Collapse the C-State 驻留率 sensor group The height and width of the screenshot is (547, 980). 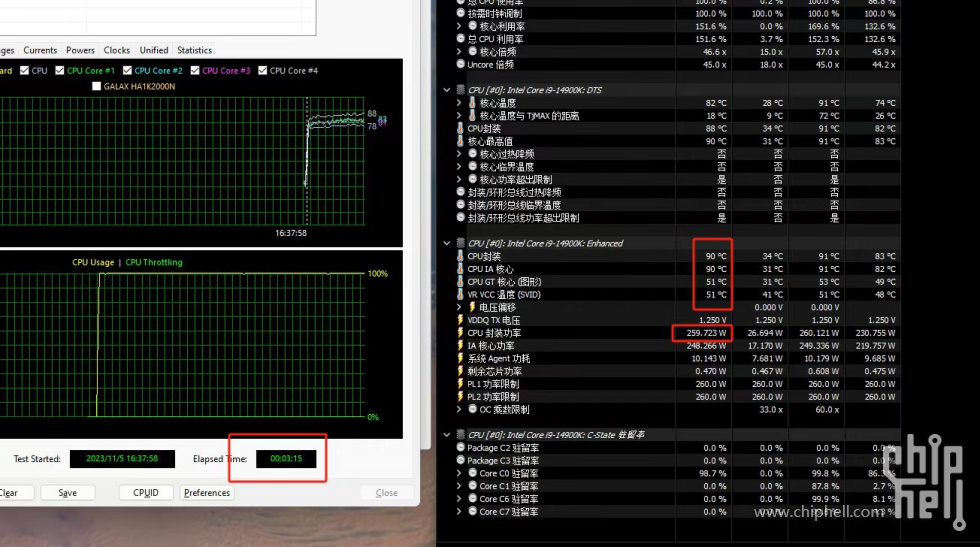coord(447,434)
